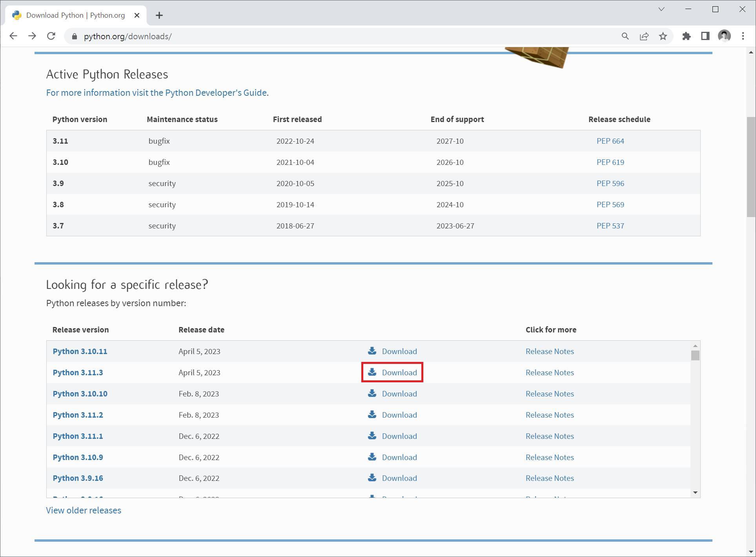Click the download icon for Python 3.11.1
Viewport: 756px width, 557px height.
tap(372, 435)
